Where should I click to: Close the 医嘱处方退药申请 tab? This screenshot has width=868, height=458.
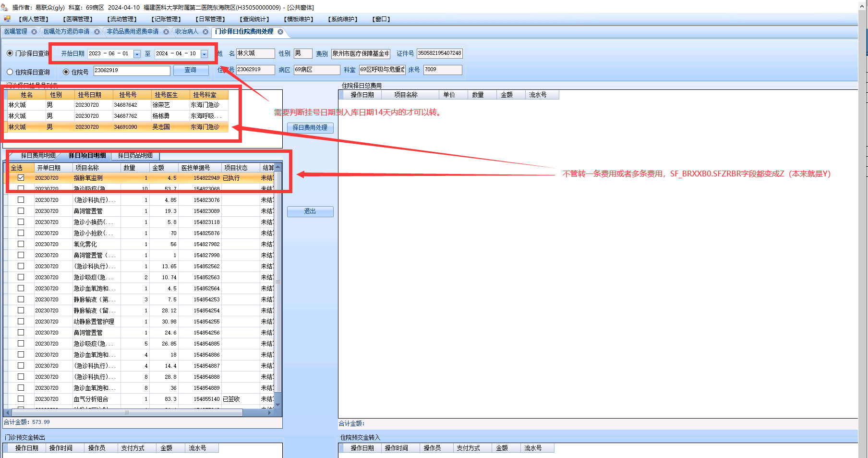(x=97, y=32)
